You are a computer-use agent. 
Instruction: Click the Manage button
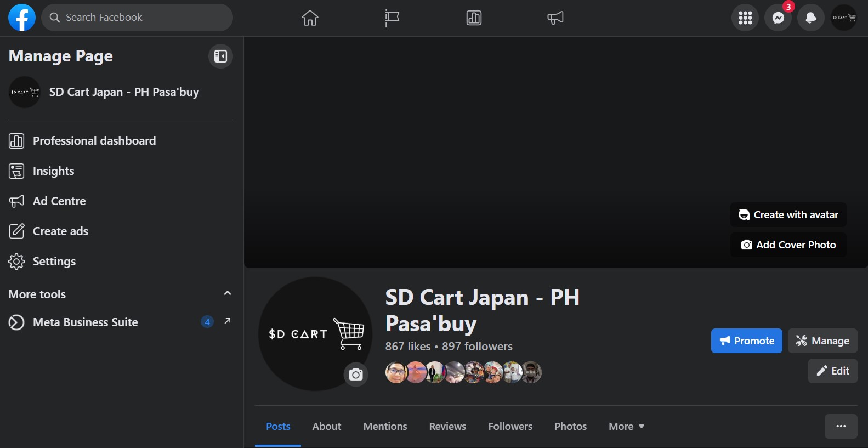(822, 341)
